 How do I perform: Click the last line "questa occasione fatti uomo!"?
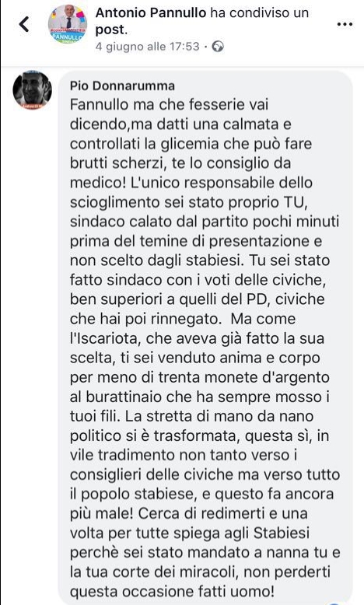coord(172,592)
